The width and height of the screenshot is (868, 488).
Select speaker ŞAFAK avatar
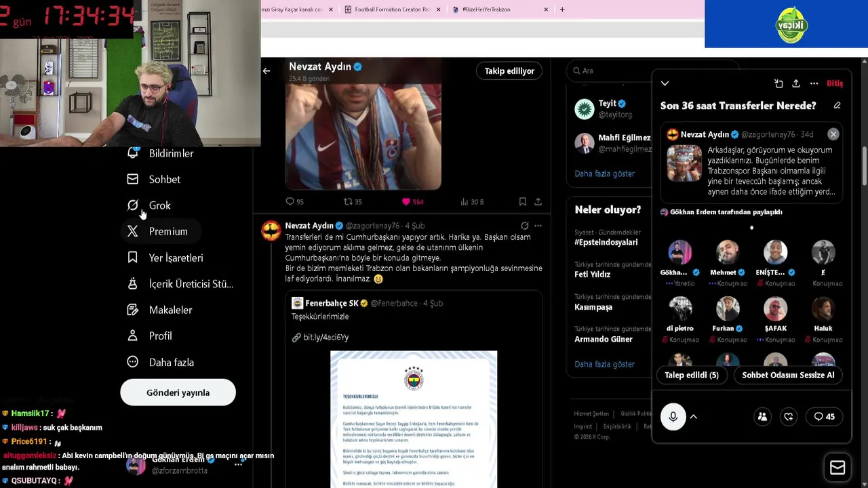coord(775,308)
